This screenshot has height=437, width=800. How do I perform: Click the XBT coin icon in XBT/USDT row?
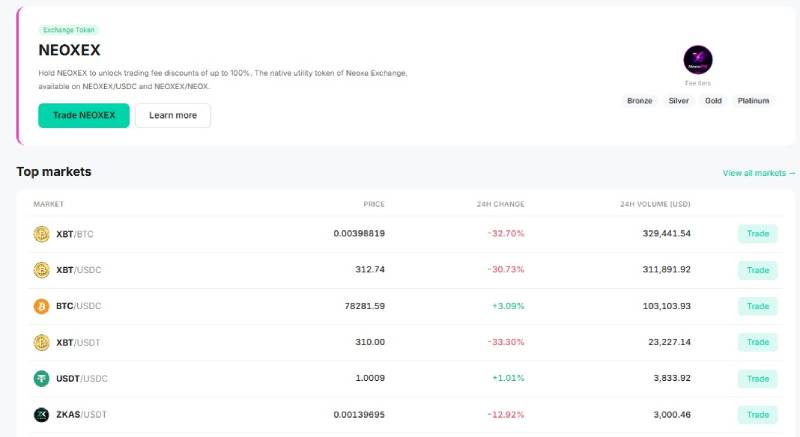tap(41, 342)
